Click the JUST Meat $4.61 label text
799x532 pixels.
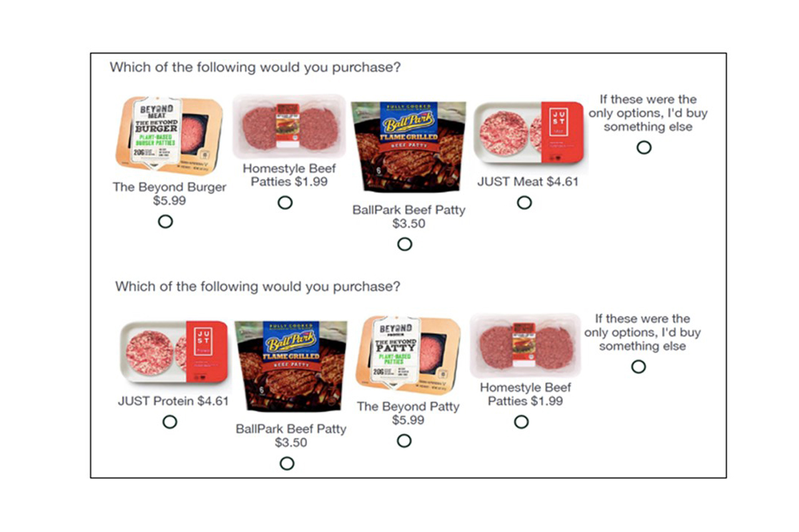coord(527,182)
